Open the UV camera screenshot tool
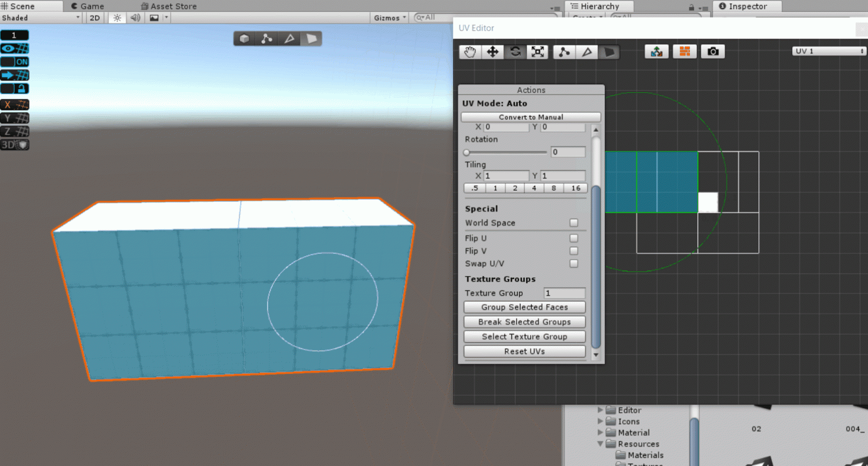 (713, 51)
